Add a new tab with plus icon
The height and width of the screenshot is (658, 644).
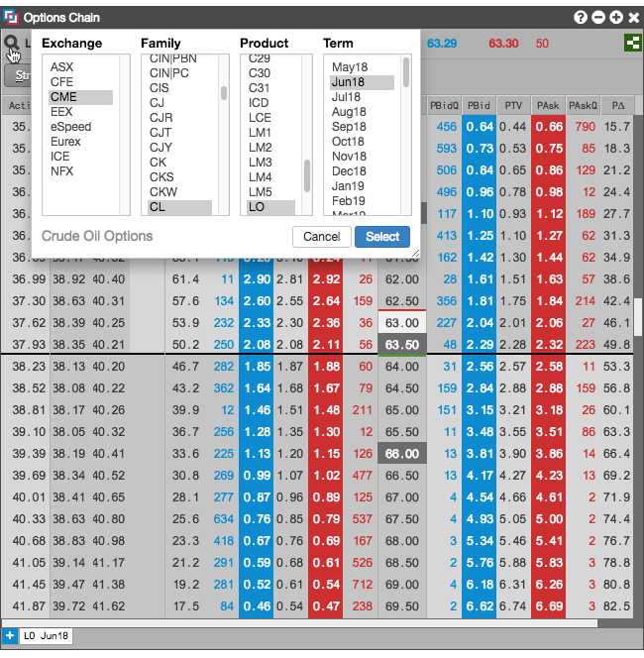9,636
